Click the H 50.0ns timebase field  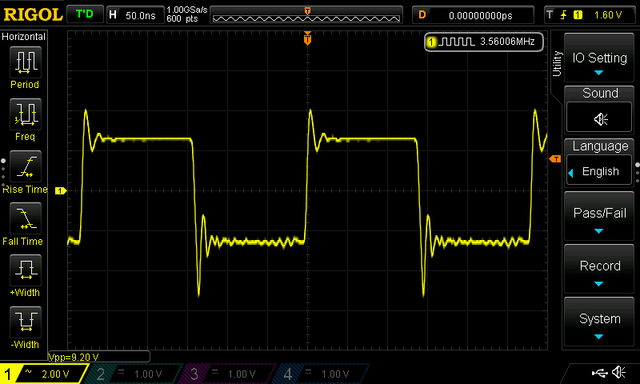point(135,15)
